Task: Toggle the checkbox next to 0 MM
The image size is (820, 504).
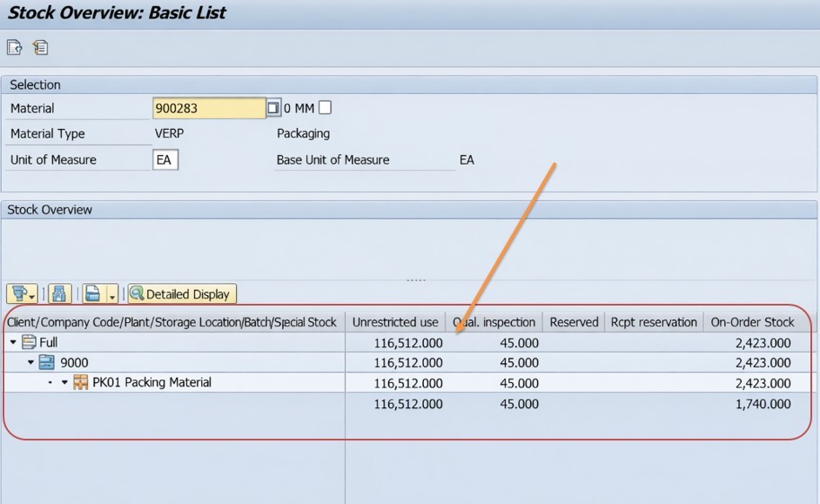Action: [325, 108]
